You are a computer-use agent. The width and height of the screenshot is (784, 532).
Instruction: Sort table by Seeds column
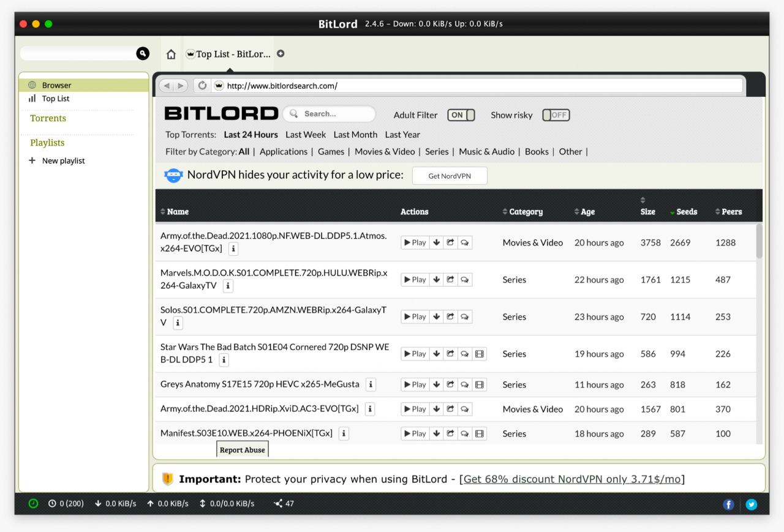(684, 212)
